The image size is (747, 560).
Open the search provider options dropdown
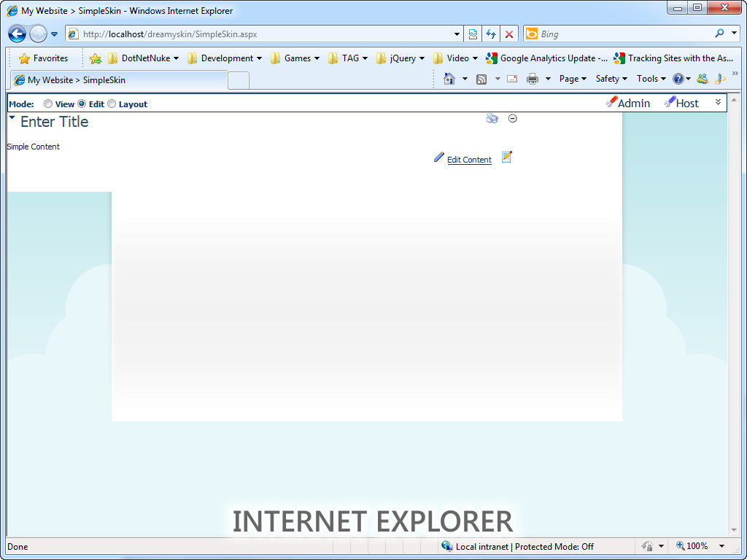[x=734, y=34]
